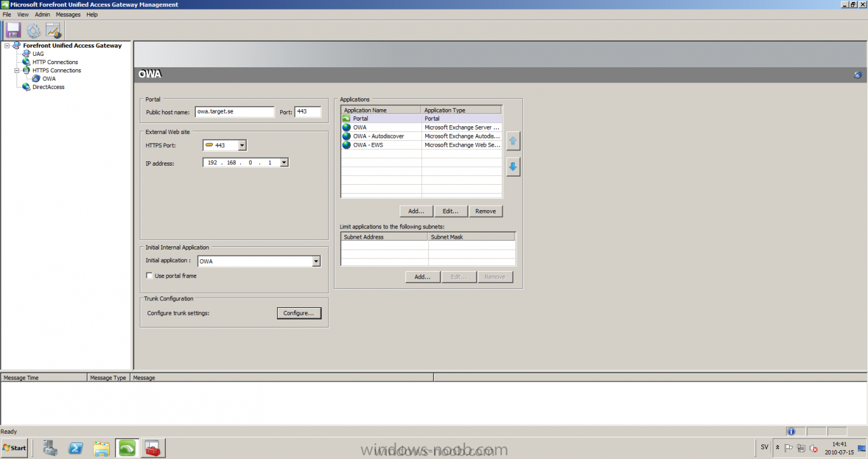868x459 pixels.
Task: Open the IP address dropdown
Action: pyautogui.click(x=284, y=163)
